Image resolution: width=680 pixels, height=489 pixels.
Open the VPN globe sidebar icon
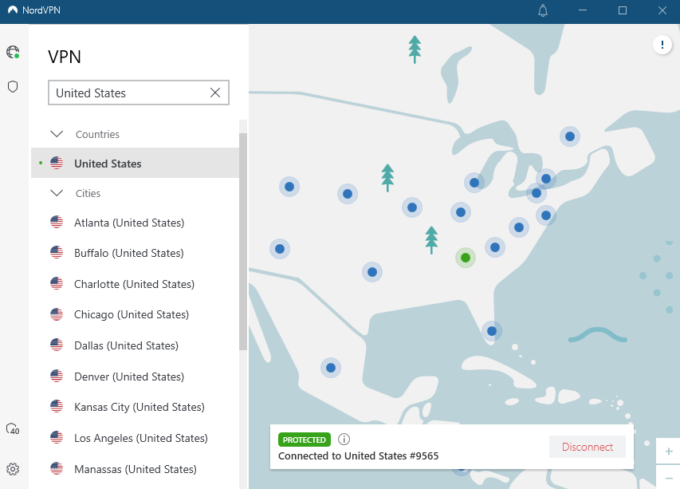pyautogui.click(x=13, y=52)
